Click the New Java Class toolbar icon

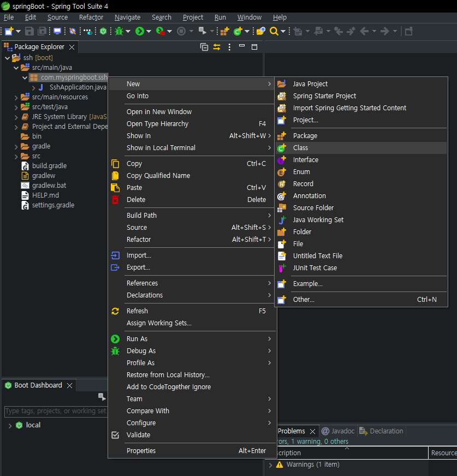238,31
